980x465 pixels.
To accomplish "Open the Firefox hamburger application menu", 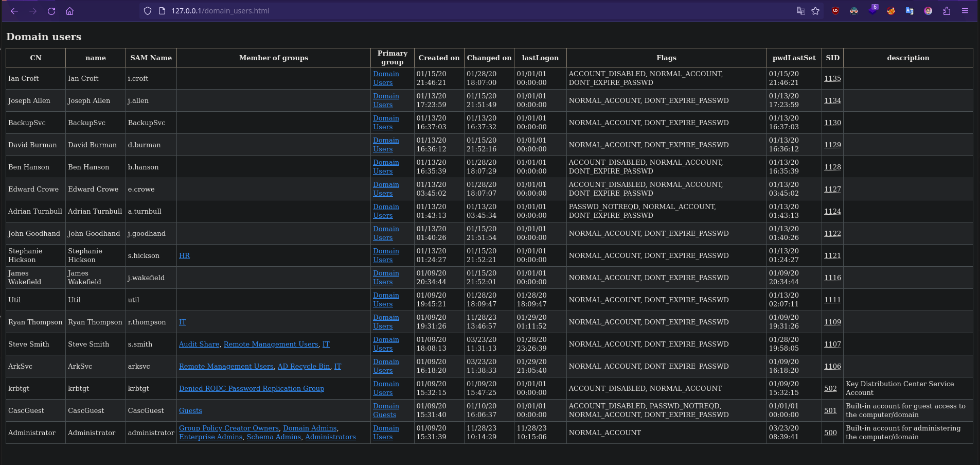I will [x=965, y=11].
